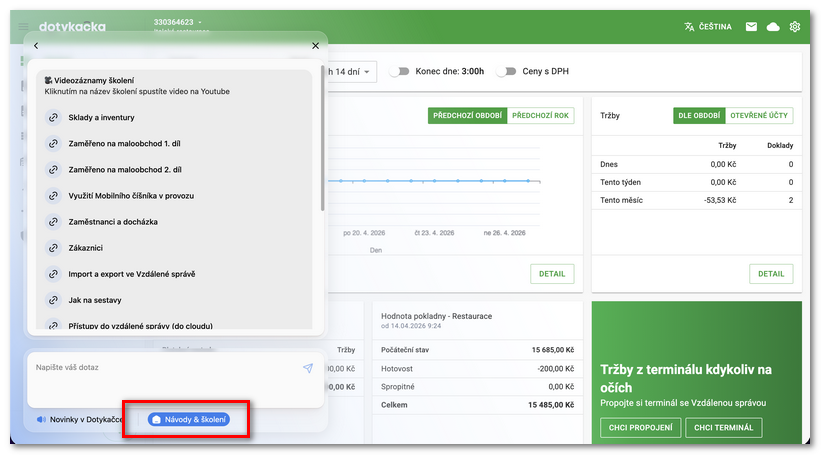Image resolution: width=821 pixels, height=455 pixels.
Task: Open hamburger menu next to Dotykačka logo
Action: 23,27
